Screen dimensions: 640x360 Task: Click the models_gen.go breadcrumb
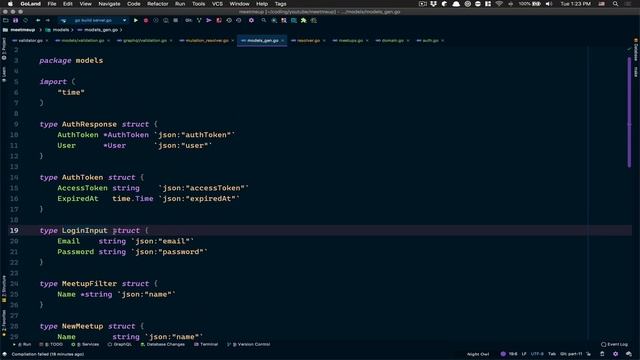tap(98, 30)
